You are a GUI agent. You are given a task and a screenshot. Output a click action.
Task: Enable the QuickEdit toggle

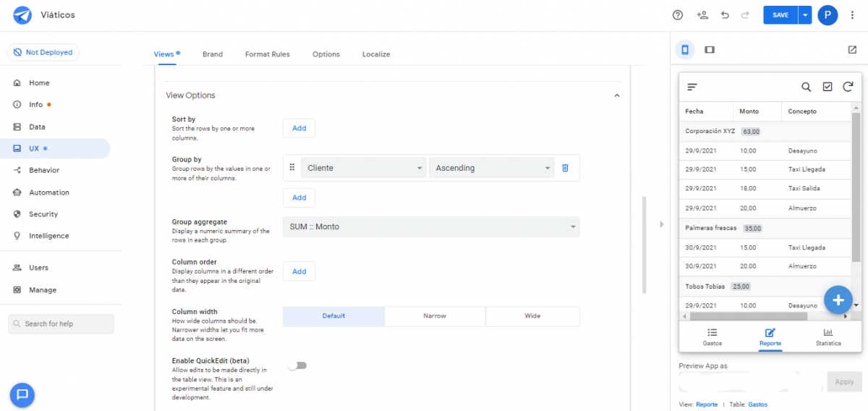tap(297, 365)
